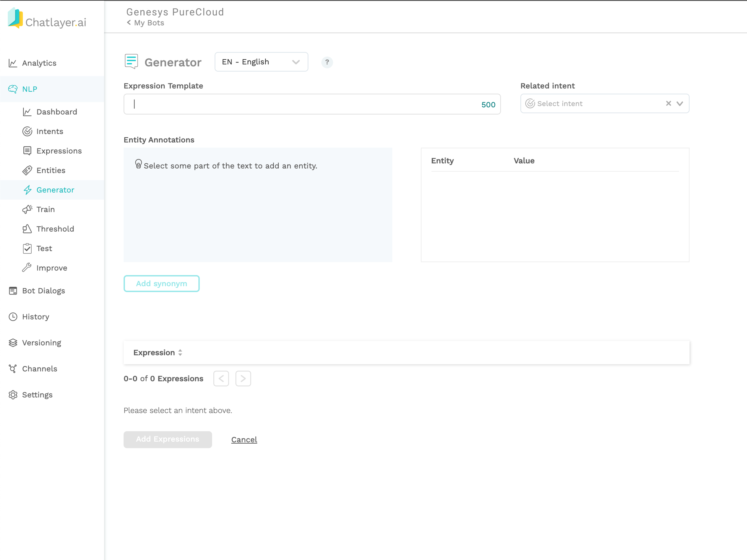This screenshot has height=560, width=747.
Task: Go to previous expressions page
Action: pyautogui.click(x=221, y=378)
